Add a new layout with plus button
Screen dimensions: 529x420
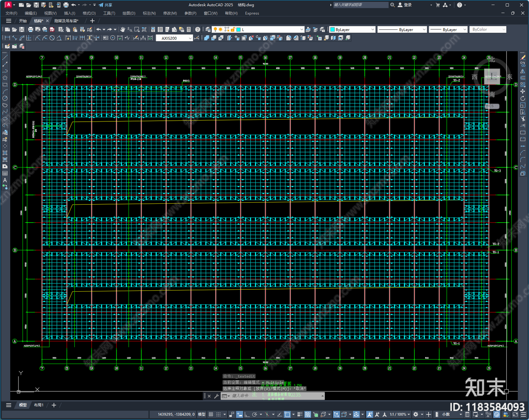point(54,405)
